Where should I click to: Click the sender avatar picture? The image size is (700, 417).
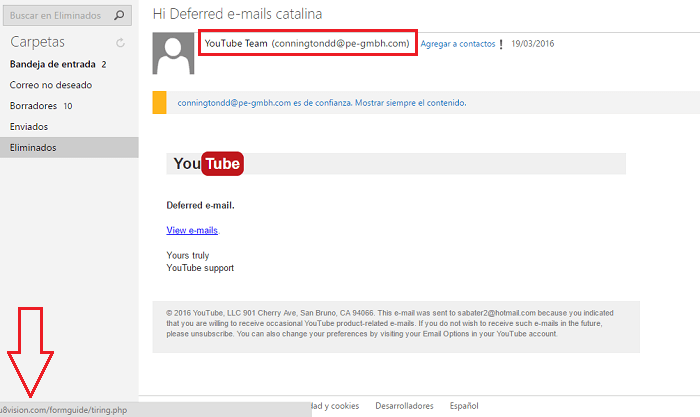point(173,53)
